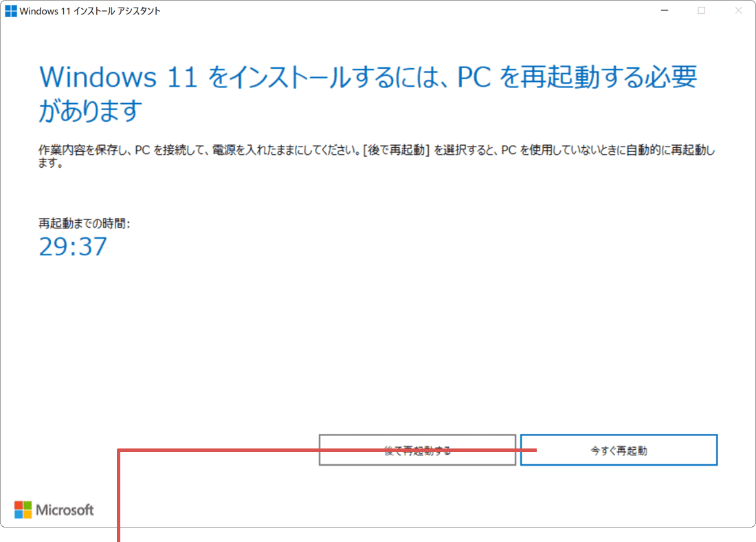The image size is (756, 542).
Task: Minimize the install assistant window
Action: [x=665, y=10]
